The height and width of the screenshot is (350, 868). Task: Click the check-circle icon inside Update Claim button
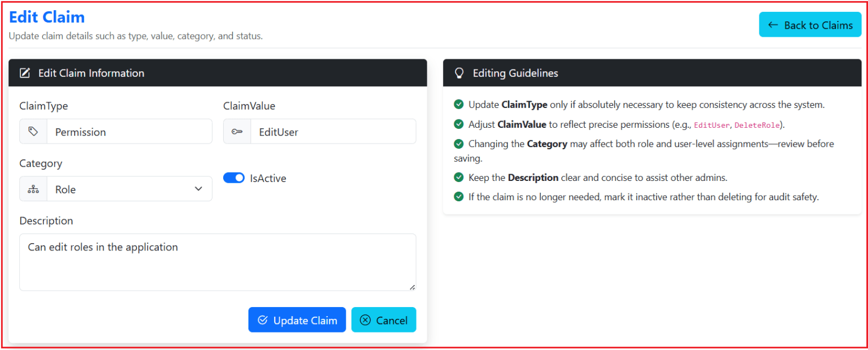[262, 319]
